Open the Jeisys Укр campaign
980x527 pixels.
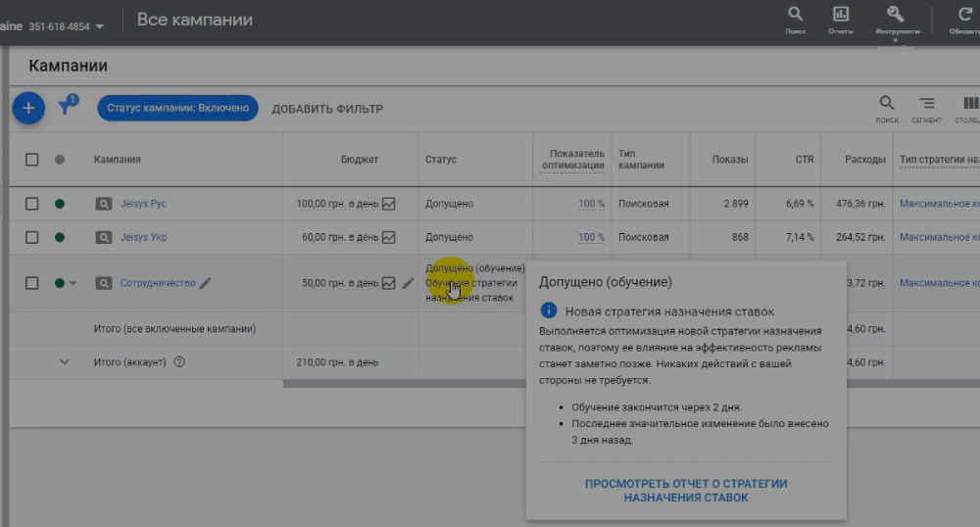(x=143, y=237)
